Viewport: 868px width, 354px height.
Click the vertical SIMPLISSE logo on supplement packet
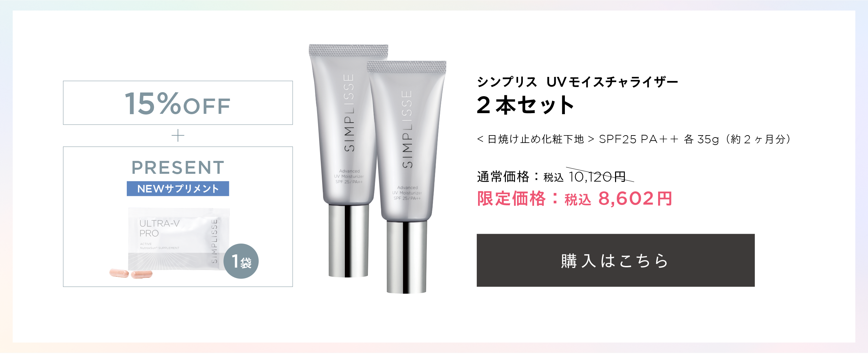click(214, 241)
